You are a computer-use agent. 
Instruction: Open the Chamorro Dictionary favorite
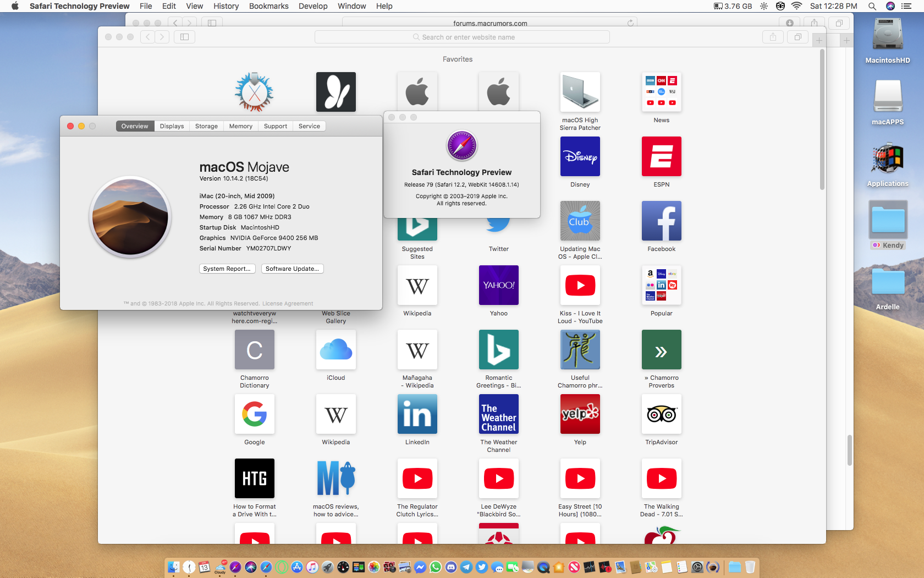[x=254, y=350]
